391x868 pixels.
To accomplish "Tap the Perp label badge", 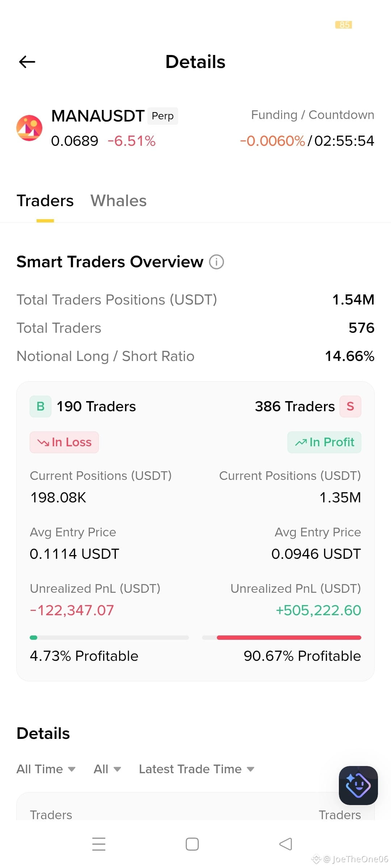I will 163,116.
